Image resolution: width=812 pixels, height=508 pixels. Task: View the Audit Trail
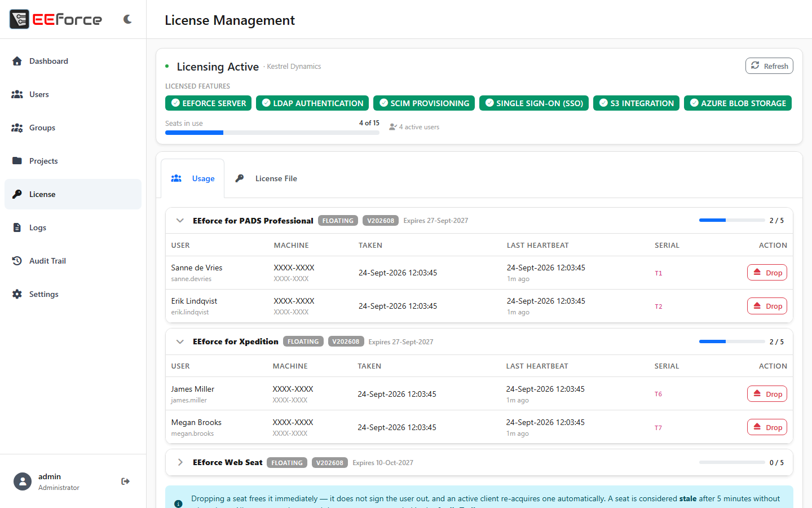point(73,261)
